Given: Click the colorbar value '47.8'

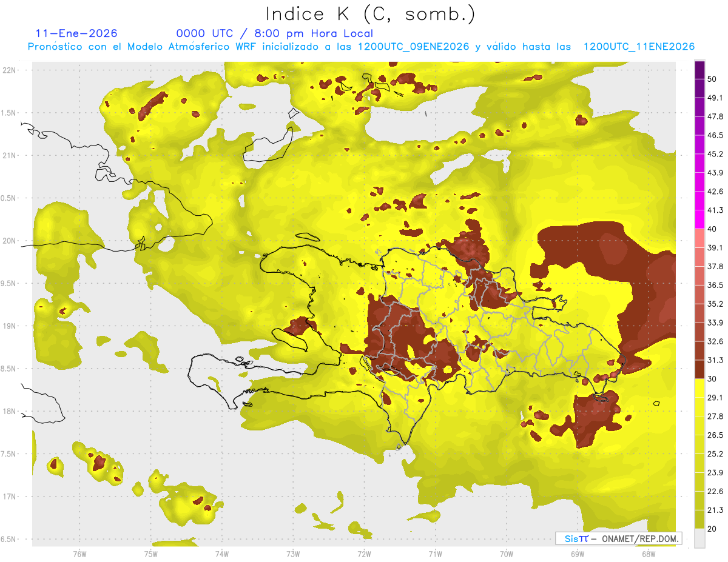Looking at the screenshot, I should tap(715, 117).
